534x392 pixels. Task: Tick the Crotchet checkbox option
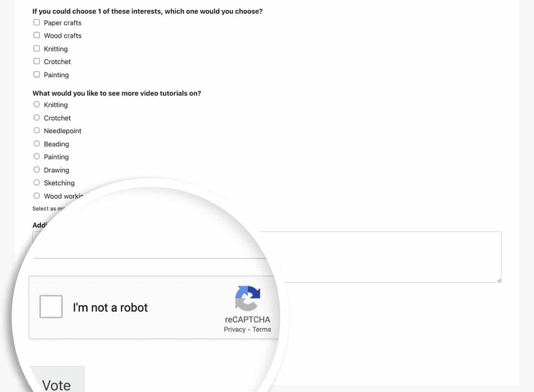point(36,61)
